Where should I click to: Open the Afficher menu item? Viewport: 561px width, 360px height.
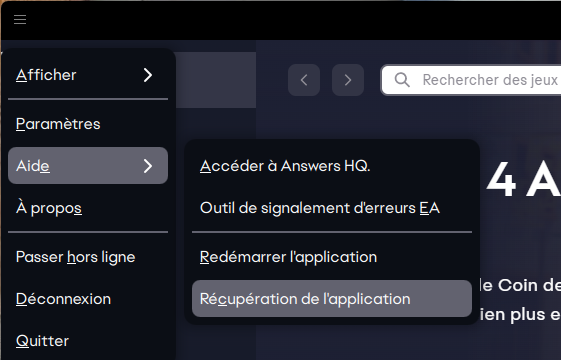pyautogui.click(x=88, y=75)
